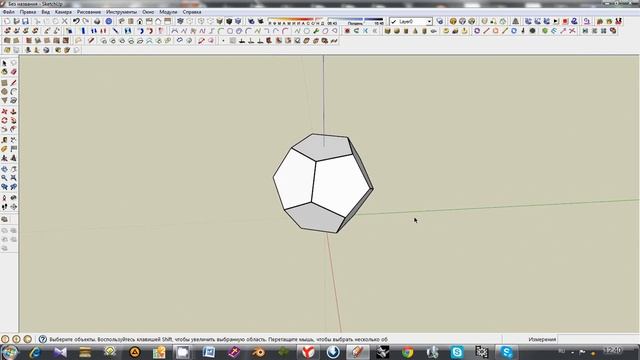Select the Tape Measure tool
The width and height of the screenshot is (640, 360).
4,140
